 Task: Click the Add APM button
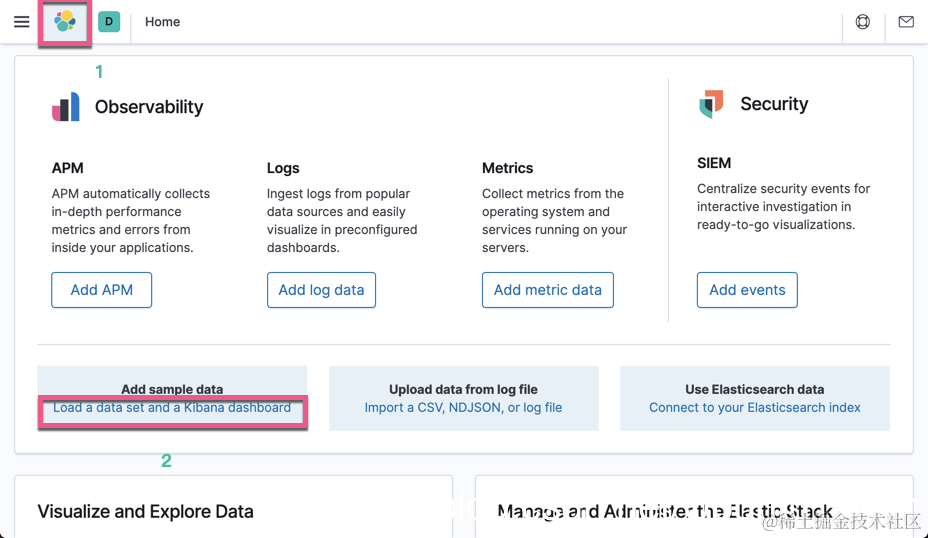click(x=102, y=290)
